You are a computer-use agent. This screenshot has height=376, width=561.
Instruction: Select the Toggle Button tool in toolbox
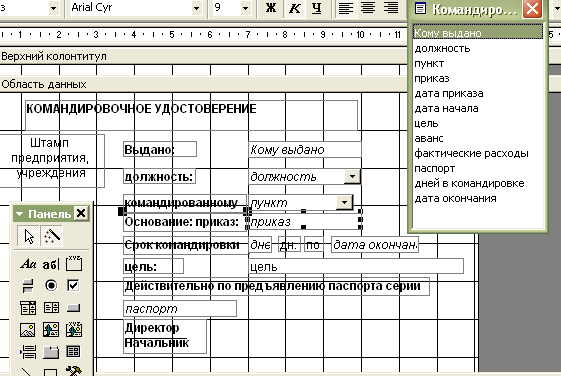tap(28, 286)
